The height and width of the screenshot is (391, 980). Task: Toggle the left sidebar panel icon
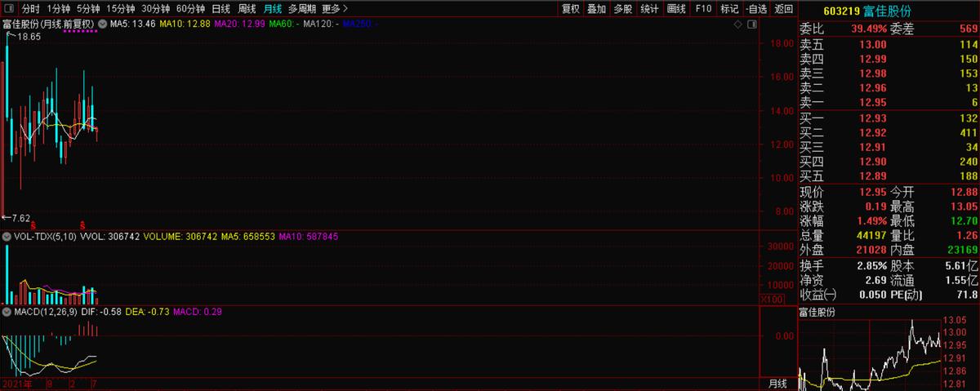[7, 9]
